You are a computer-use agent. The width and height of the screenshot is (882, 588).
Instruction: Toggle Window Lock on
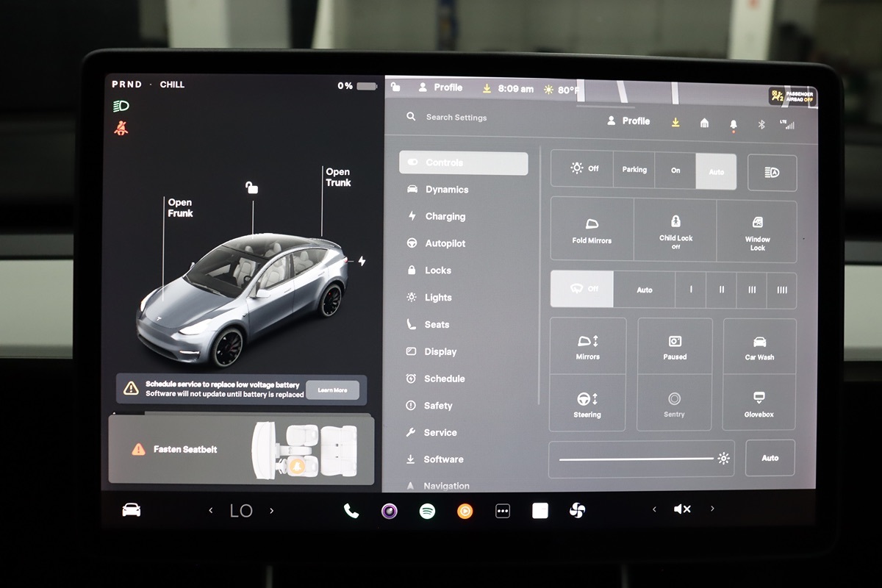(757, 230)
